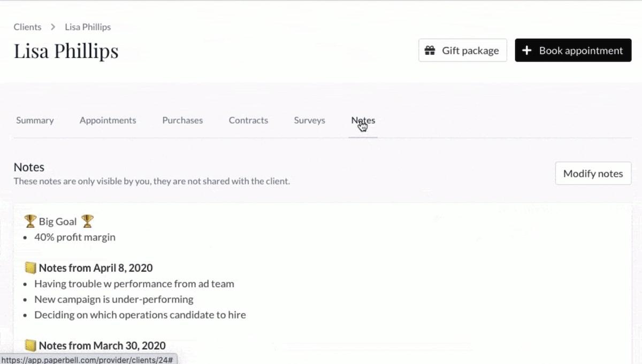Click the Book appointment button
This screenshot has width=642, height=364.
(x=573, y=50)
